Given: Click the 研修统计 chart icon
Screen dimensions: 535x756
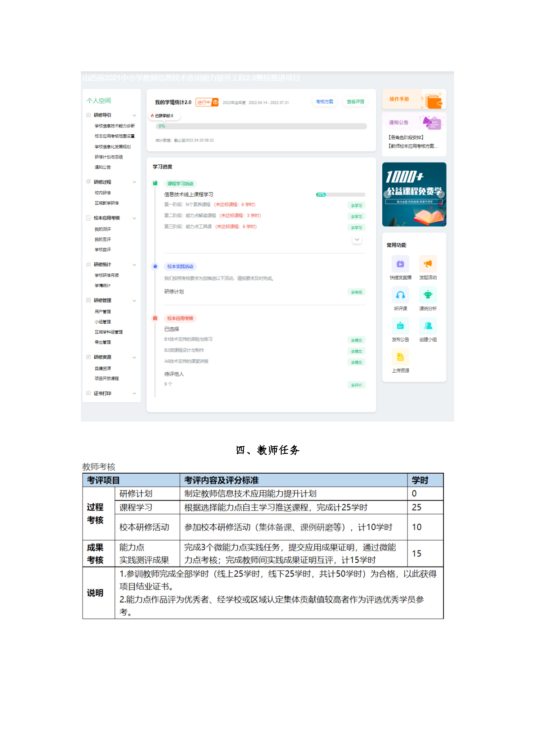Looking at the screenshot, I should pyautogui.click(x=88, y=264).
